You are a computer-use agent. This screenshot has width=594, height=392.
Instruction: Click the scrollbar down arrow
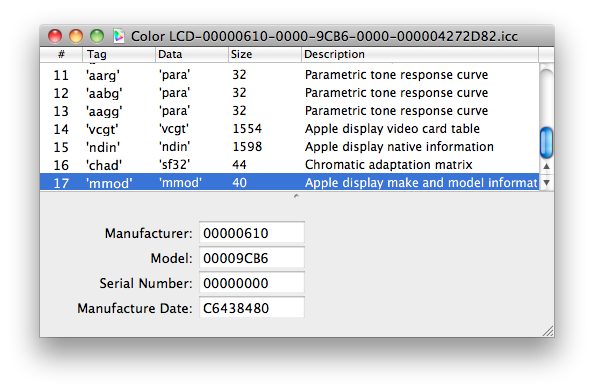click(x=546, y=183)
